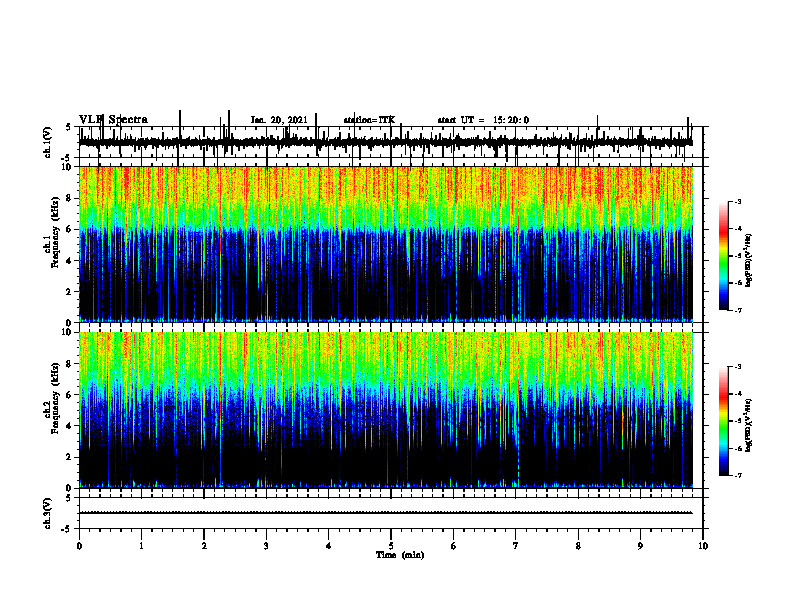Click the ch.1 spectrogram color scale bar
This screenshot has height=612, width=792.
(x=724, y=256)
